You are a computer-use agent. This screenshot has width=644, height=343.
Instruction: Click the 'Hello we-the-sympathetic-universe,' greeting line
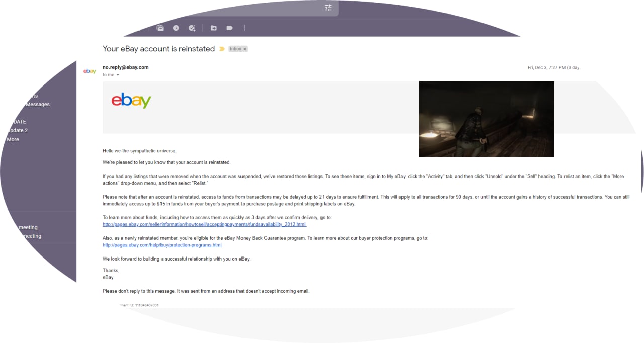[140, 151]
